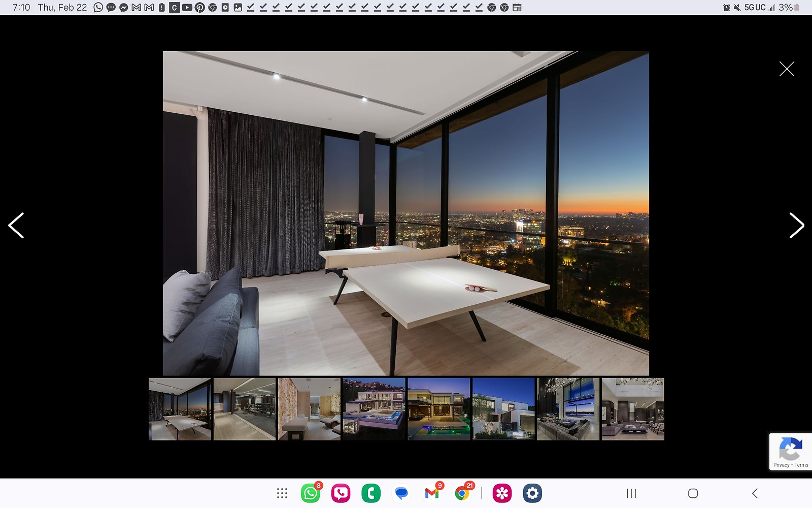
Task: Tap the Home navigation button
Action: click(x=693, y=493)
